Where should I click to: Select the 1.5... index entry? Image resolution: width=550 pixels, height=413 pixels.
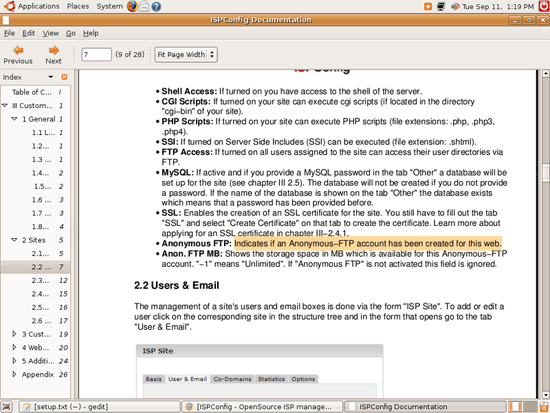point(35,186)
